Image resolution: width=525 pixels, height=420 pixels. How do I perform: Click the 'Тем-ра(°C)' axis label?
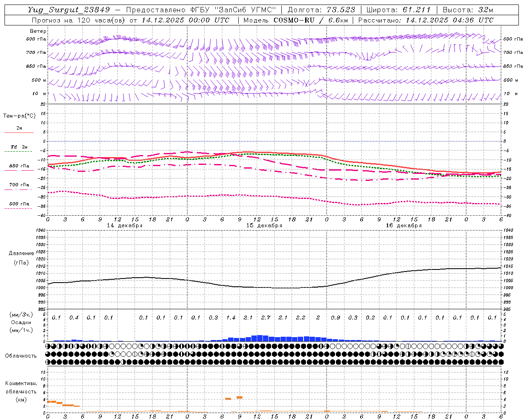click(x=19, y=116)
